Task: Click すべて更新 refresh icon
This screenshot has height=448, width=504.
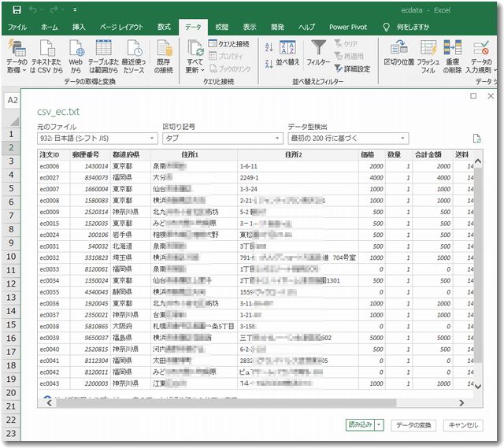Action: coord(195,48)
